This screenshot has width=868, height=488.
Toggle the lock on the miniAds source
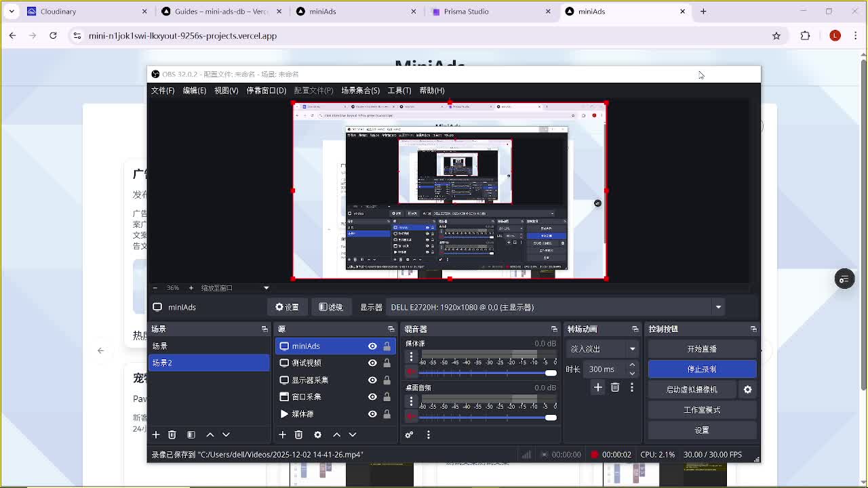387,346
